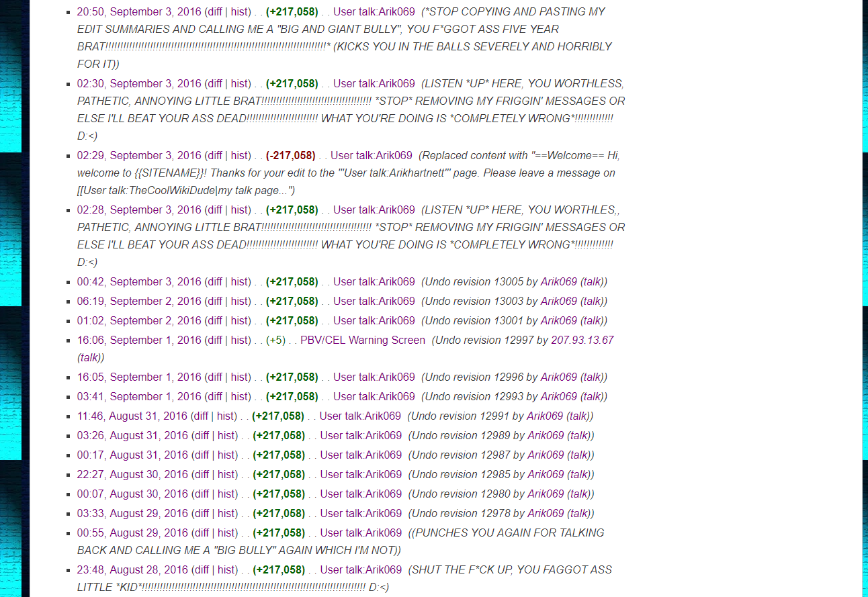The height and width of the screenshot is (597, 868).
Task: Open the 03:33, August 29, 2016 revision
Action: pyautogui.click(x=132, y=513)
